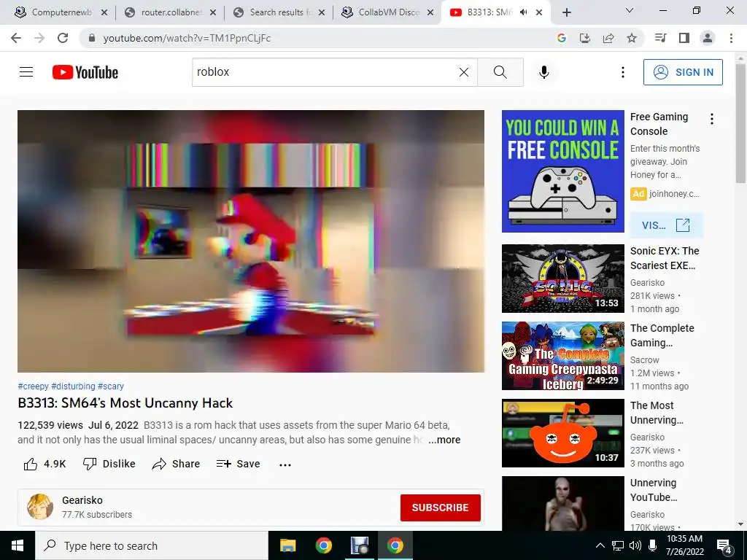Image resolution: width=747 pixels, height=560 pixels.
Task: Open Free Gaming Console ad options menu
Action: pyautogui.click(x=712, y=119)
